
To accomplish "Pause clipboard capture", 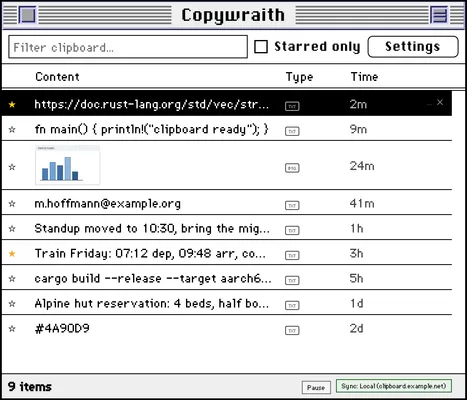I will [x=316, y=387].
